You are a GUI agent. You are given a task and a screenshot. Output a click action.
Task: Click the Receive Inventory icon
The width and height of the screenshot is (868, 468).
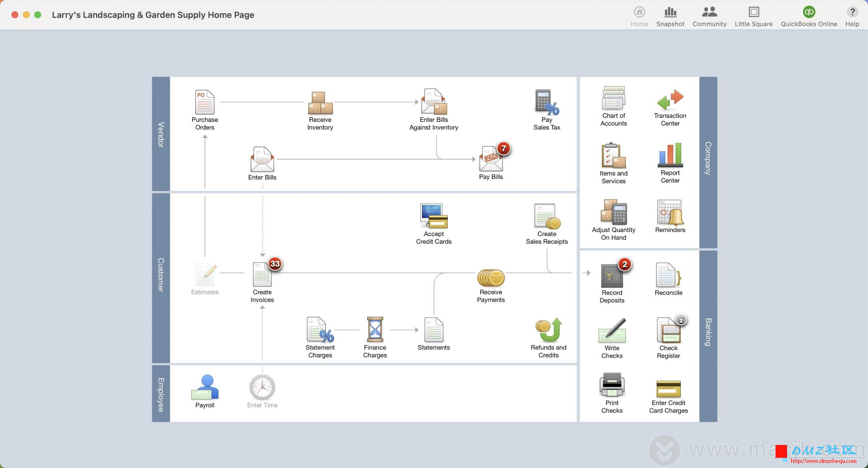coord(320,103)
